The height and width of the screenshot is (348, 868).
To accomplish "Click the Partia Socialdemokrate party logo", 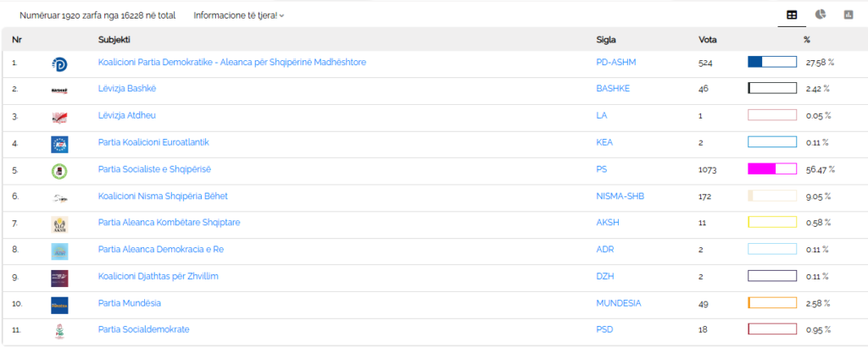I will click(x=59, y=331).
